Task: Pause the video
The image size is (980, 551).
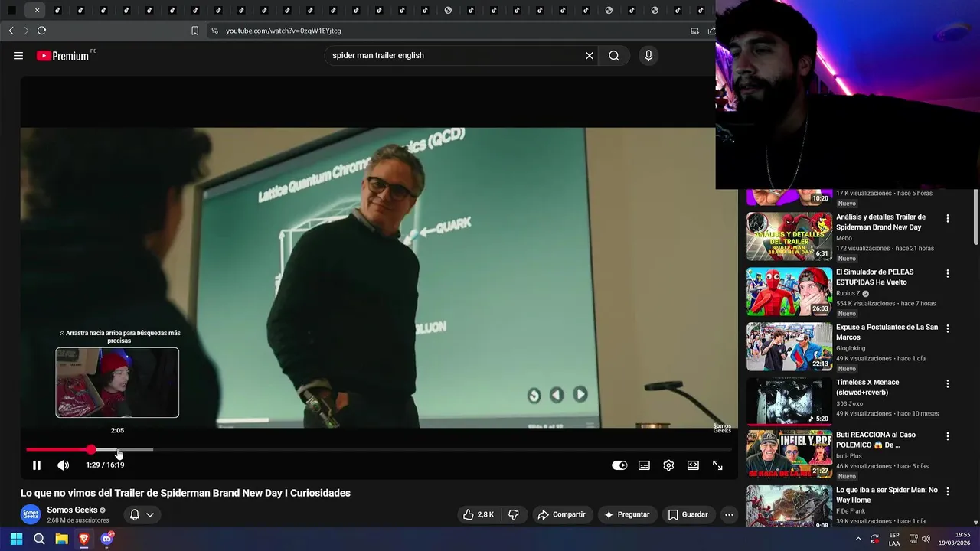Action: [37, 465]
